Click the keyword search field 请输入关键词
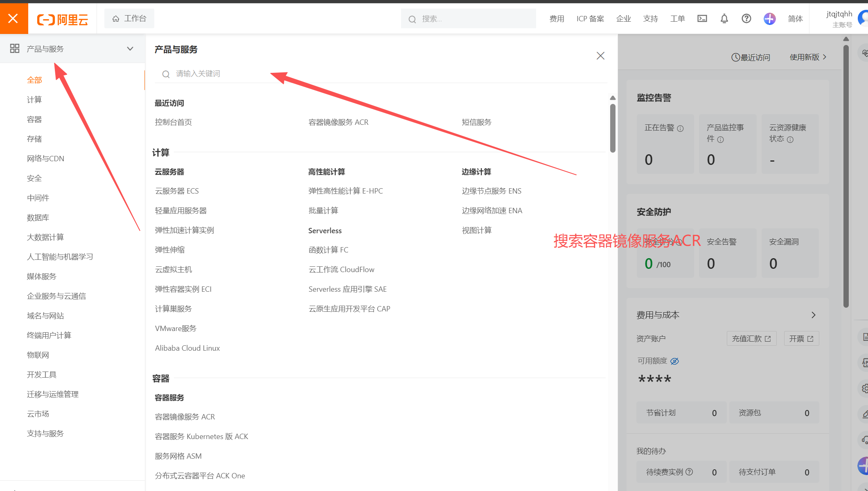The width and height of the screenshot is (868, 491). click(x=381, y=74)
